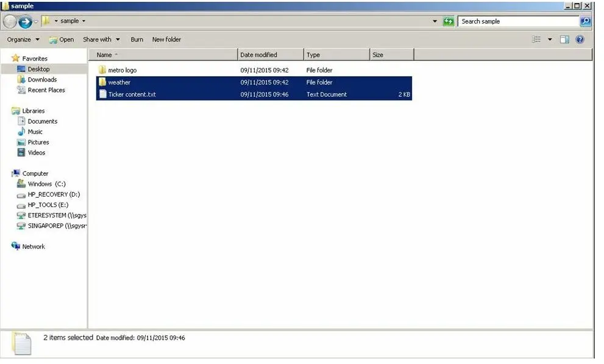The height and width of the screenshot is (364, 604).
Task: Select the metro logo folder icon
Action: [x=102, y=70]
